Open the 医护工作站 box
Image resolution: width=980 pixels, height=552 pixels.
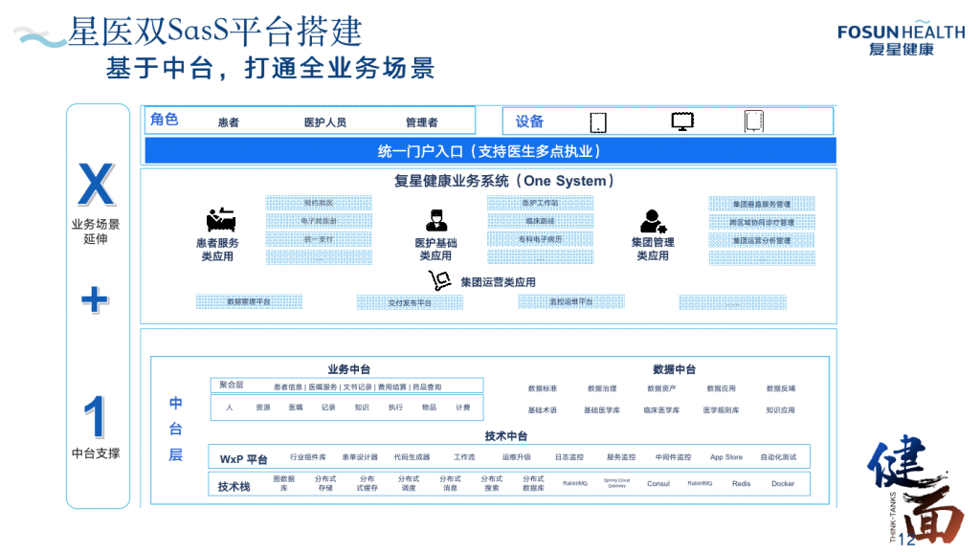click(540, 203)
